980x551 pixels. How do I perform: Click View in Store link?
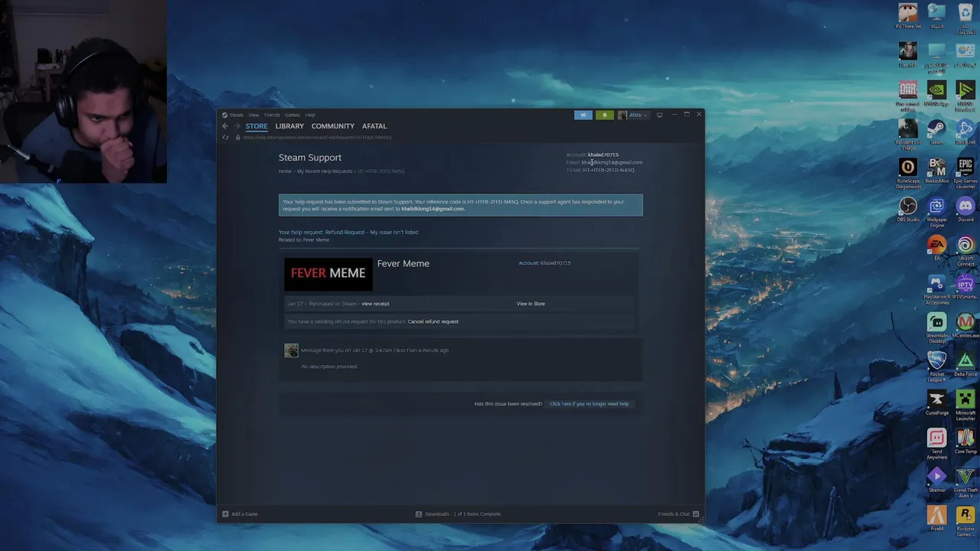tap(531, 304)
